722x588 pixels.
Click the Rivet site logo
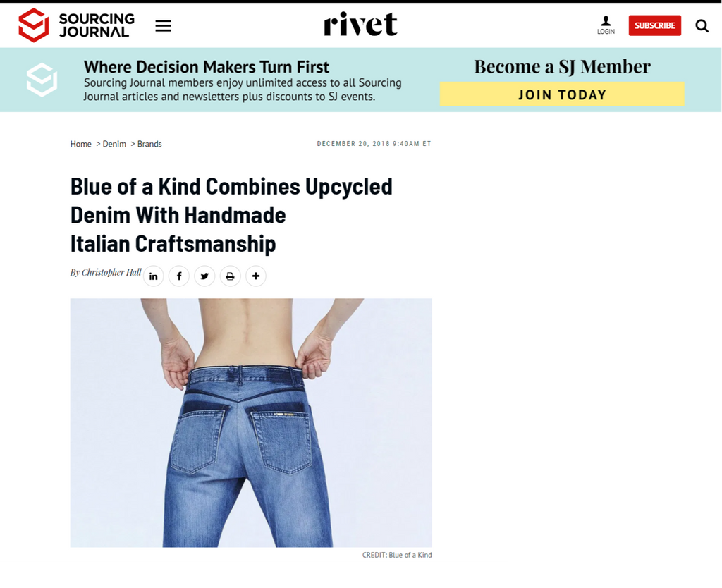coord(360,24)
